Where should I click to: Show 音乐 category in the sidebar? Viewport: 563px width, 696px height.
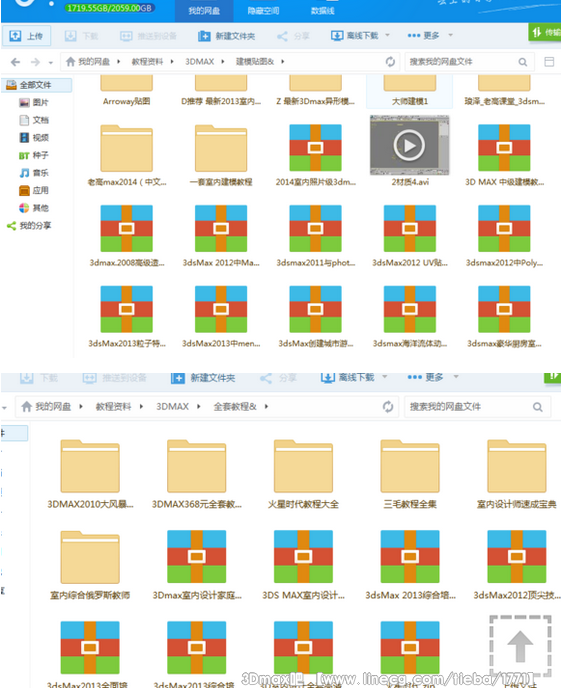point(34,173)
